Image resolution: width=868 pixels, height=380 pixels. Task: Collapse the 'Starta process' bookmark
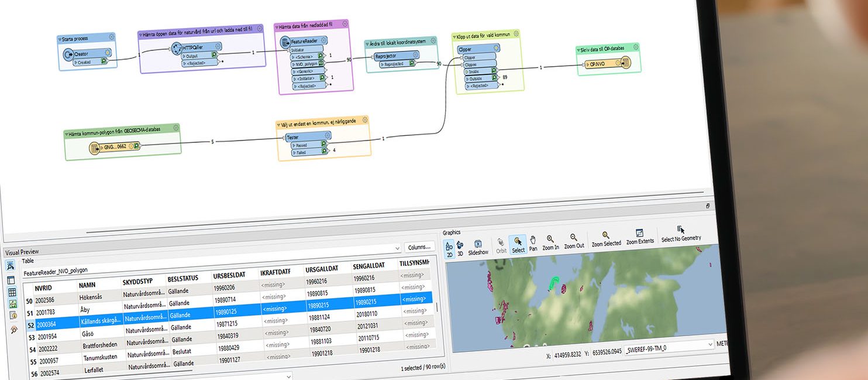60,39
